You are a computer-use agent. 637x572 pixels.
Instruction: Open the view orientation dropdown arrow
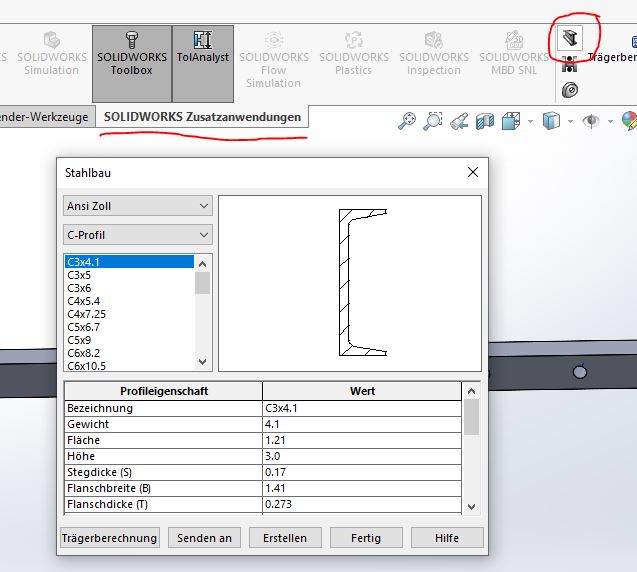530,122
